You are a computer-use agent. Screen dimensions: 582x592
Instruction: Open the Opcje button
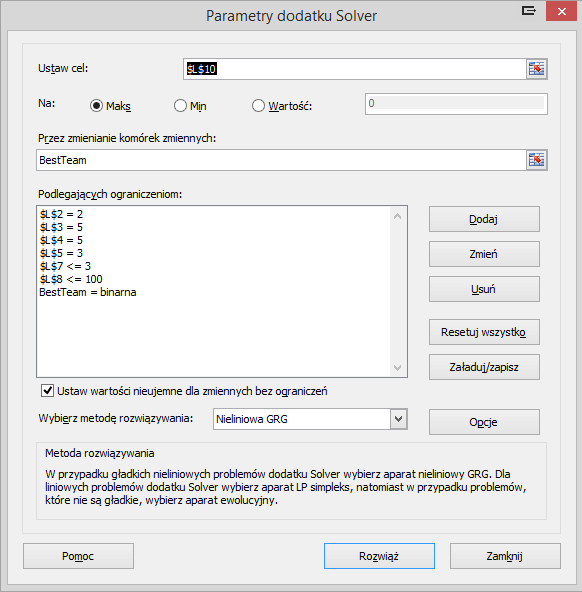[x=484, y=422]
